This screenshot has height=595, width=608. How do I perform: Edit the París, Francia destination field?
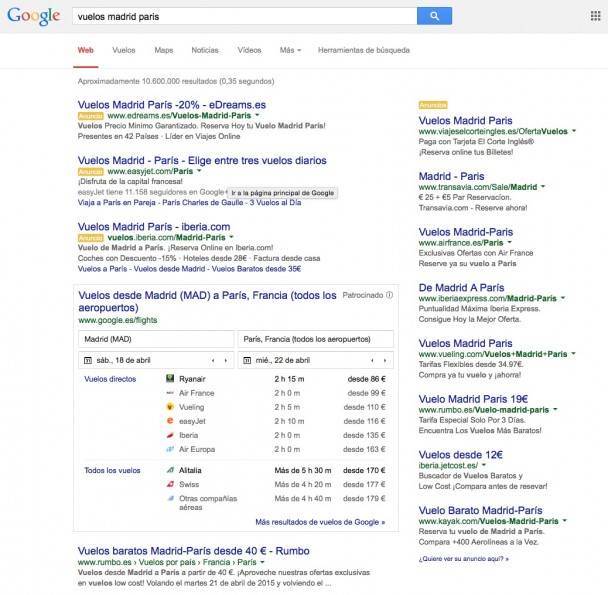click(316, 339)
